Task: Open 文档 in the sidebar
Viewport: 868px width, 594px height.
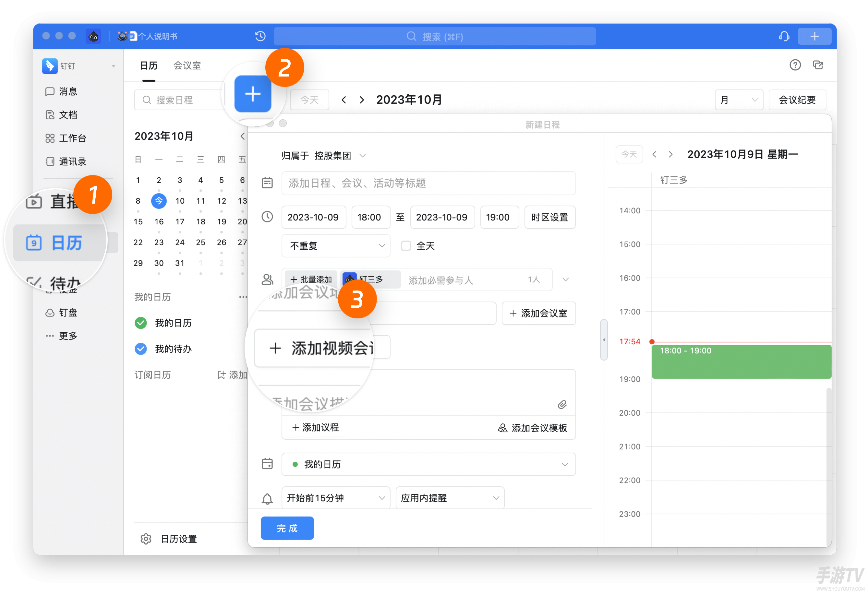Action: [61, 115]
